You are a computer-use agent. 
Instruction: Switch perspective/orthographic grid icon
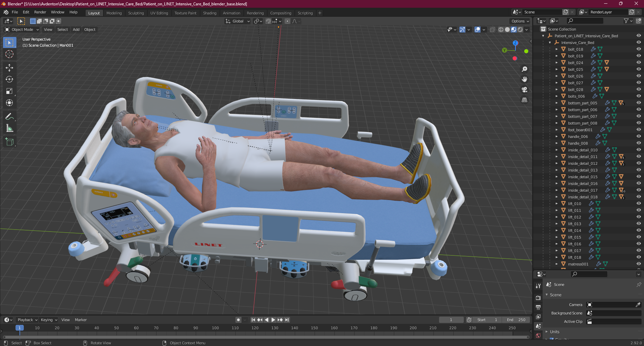tap(524, 100)
